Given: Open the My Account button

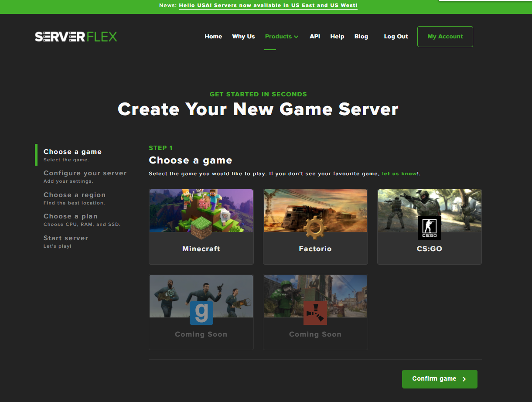Looking at the screenshot, I should [x=445, y=37].
